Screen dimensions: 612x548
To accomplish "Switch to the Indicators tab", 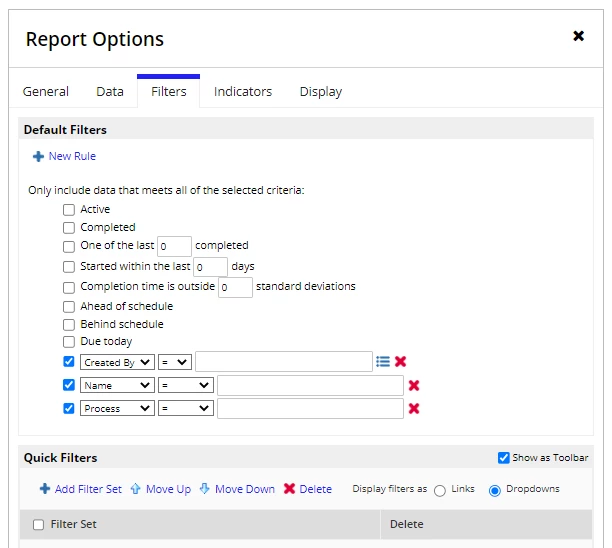I will (x=243, y=91).
